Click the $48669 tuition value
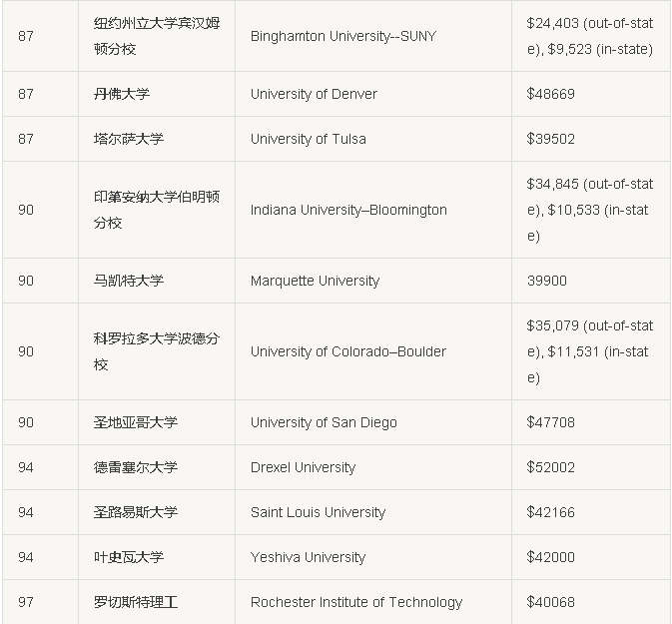The width and height of the screenshot is (672, 624). point(550,94)
